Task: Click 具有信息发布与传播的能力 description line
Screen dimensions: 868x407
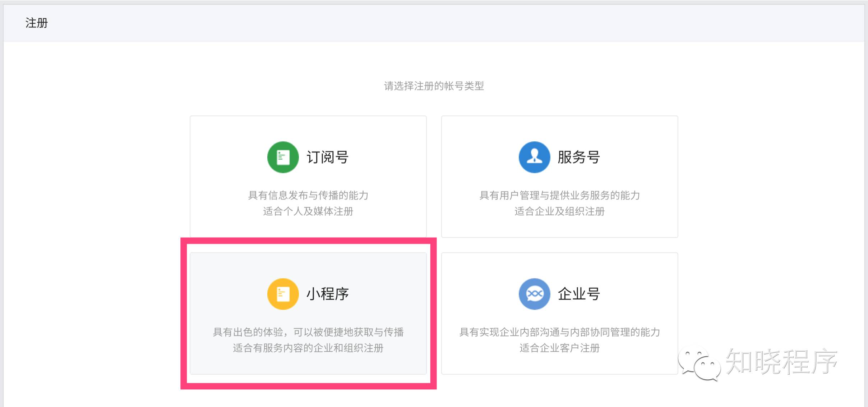Action: point(308,195)
